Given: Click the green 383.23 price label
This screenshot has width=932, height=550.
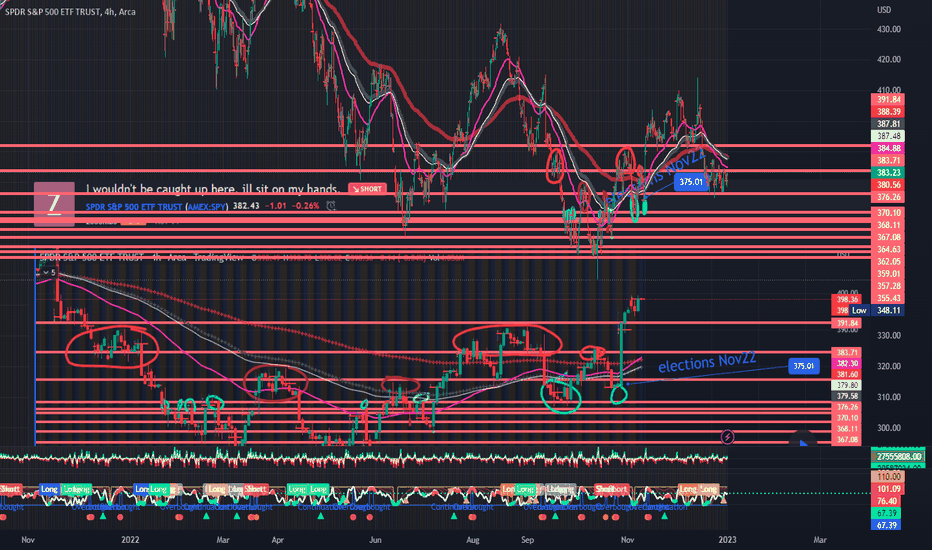Looking at the screenshot, I should click(888, 172).
